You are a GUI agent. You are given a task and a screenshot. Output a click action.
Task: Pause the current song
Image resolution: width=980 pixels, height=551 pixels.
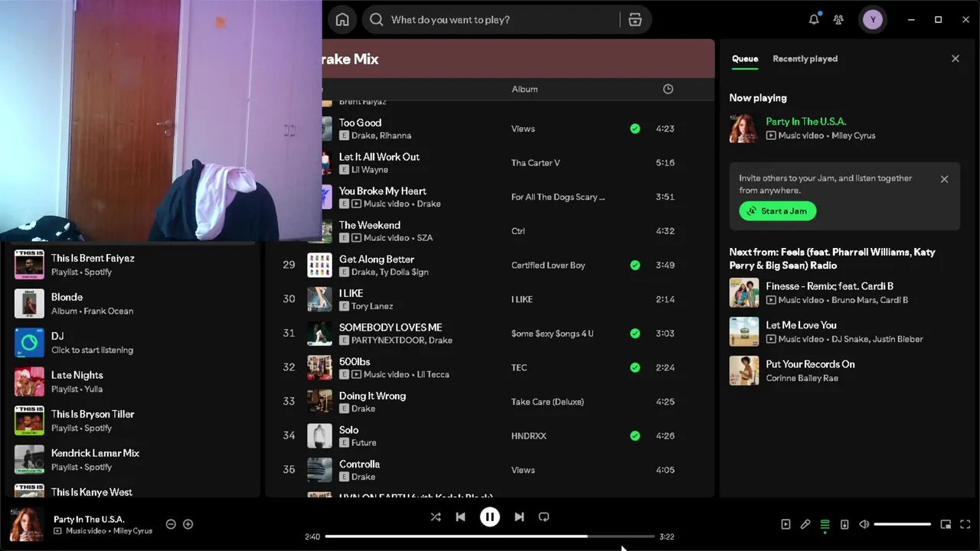point(490,517)
